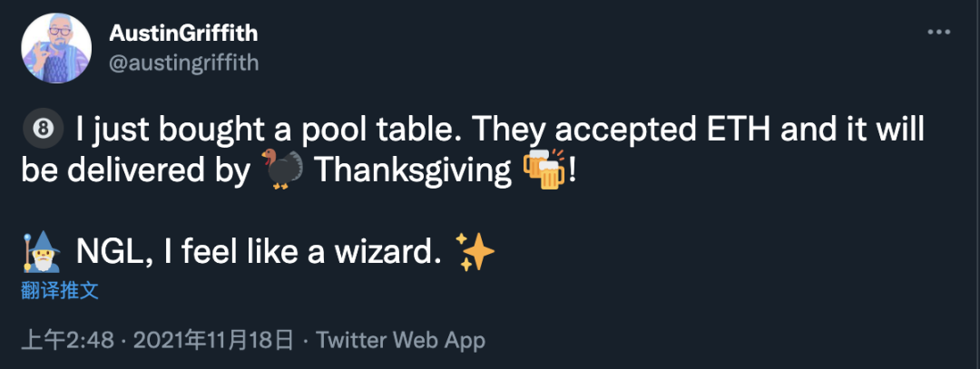Click the 上午2:48 timestamp

68,340
